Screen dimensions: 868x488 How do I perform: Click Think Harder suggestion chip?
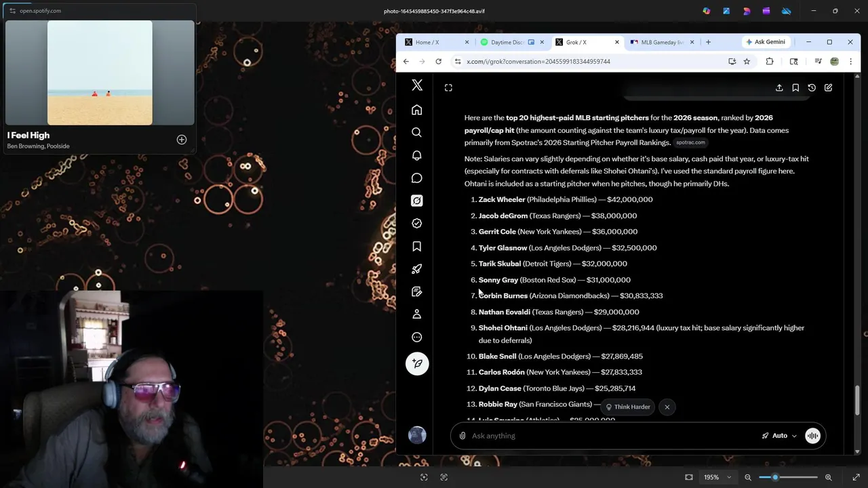coord(627,407)
